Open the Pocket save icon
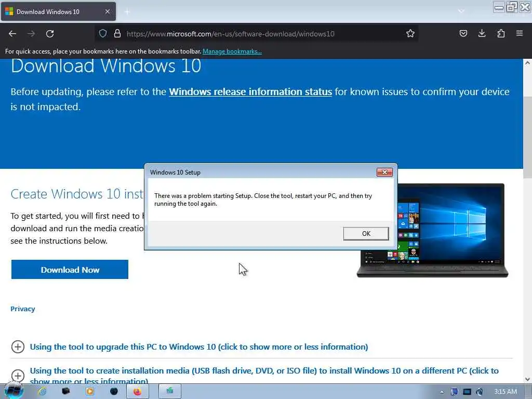The width and height of the screenshot is (532, 399). 463,33
